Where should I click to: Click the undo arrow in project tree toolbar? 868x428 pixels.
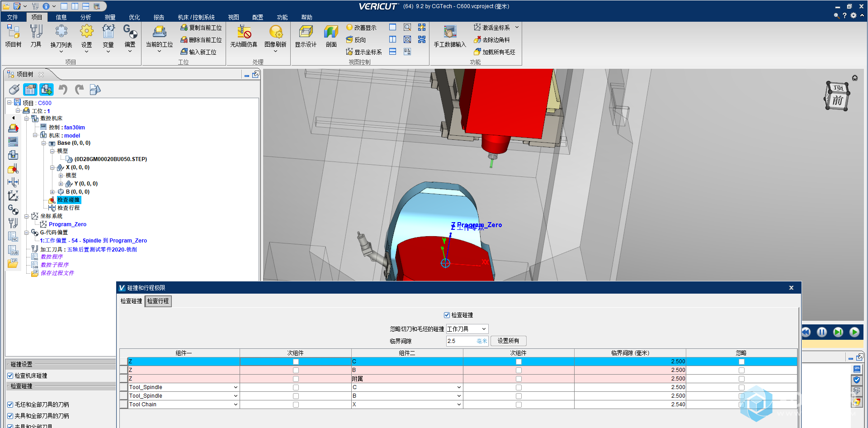63,90
